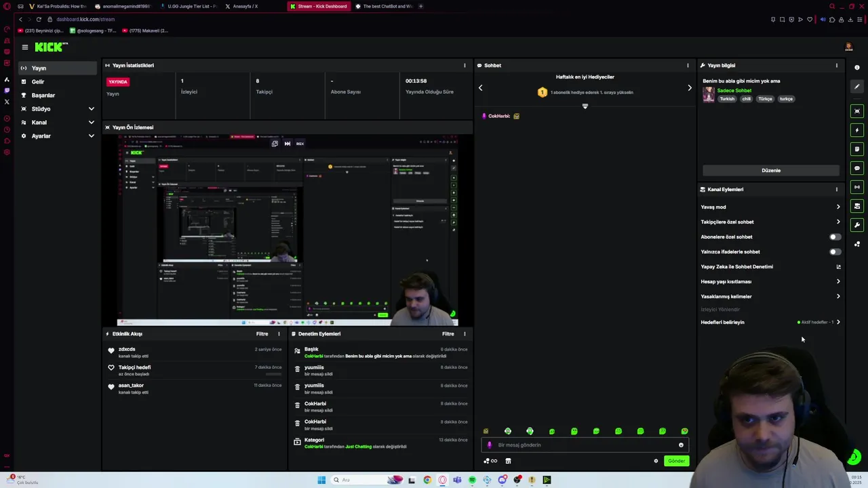Click the focus frame icon in right rail
Image resolution: width=868 pixels, height=488 pixels.
coord(857,111)
